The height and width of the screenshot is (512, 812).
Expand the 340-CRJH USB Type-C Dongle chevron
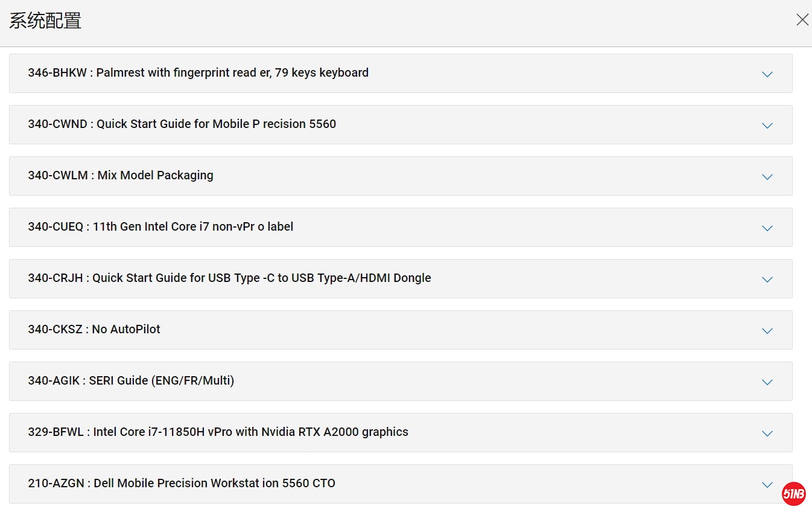click(767, 280)
